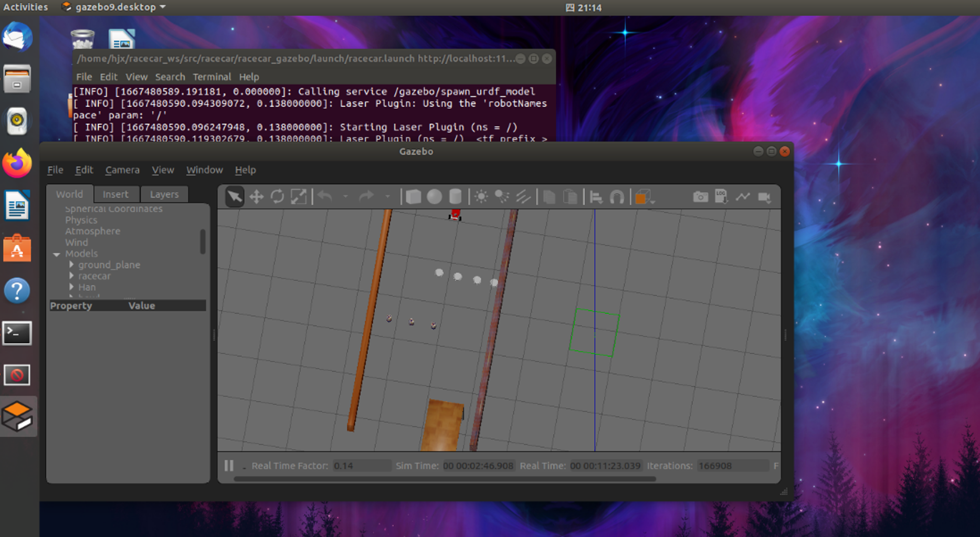Image resolution: width=980 pixels, height=537 pixels.
Task: Switch to the Insert tab
Action: 115,194
